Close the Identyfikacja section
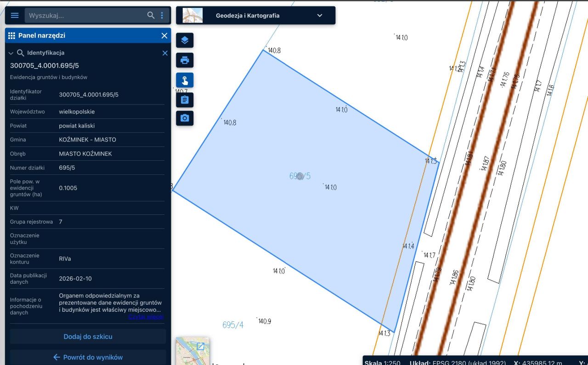The image size is (588, 365). tap(165, 53)
